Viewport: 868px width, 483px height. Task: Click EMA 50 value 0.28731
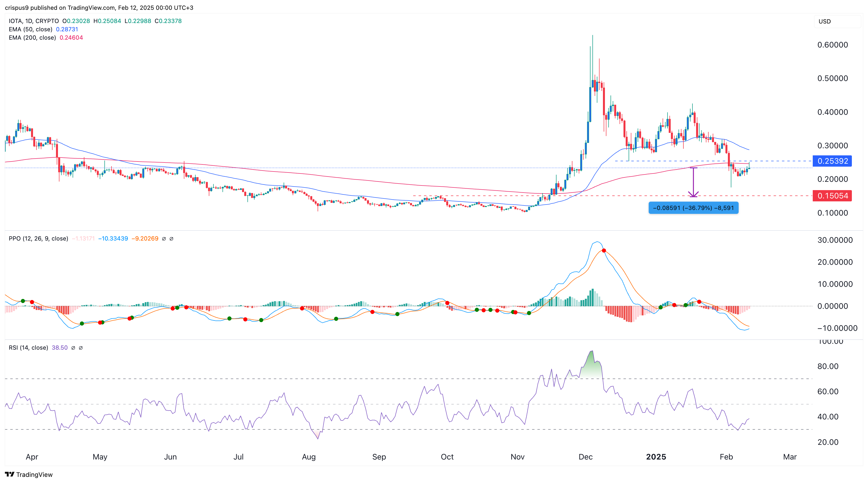click(67, 29)
